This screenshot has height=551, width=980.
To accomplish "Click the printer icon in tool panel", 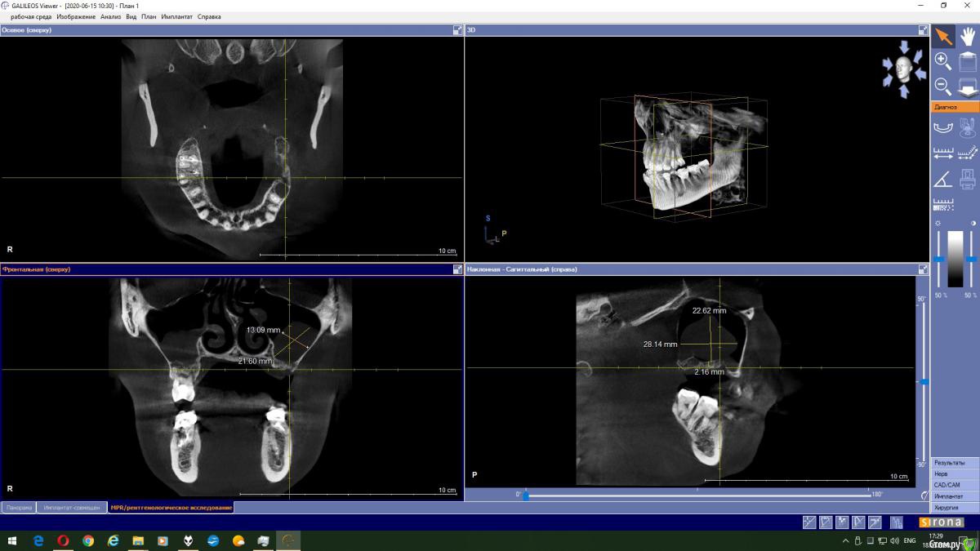I will coord(968,178).
